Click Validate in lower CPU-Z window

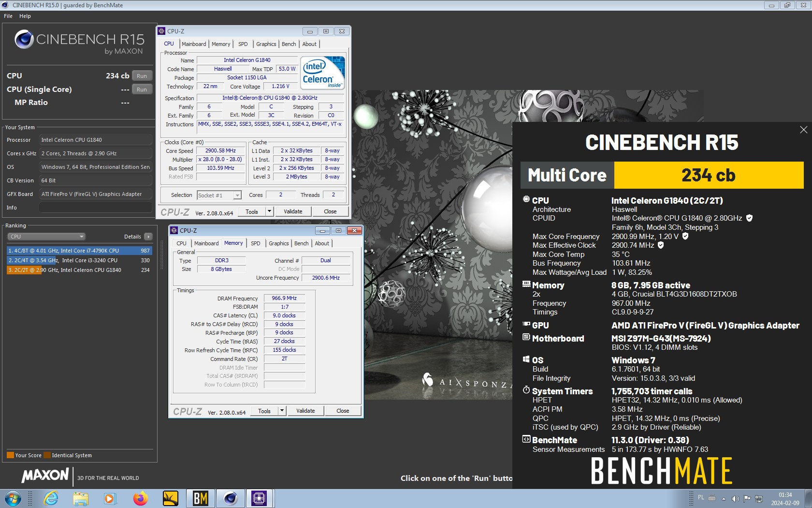point(305,411)
